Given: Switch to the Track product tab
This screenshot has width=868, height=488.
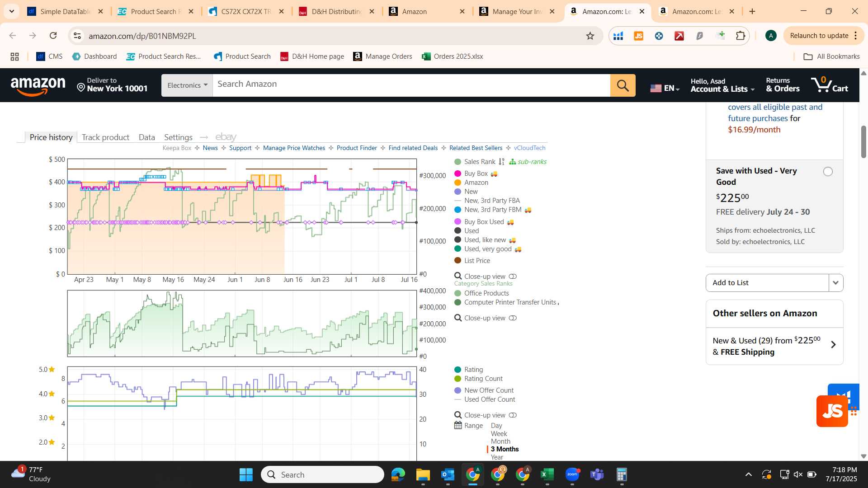Looking at the screenshot, I should click(x=105, y=137).
